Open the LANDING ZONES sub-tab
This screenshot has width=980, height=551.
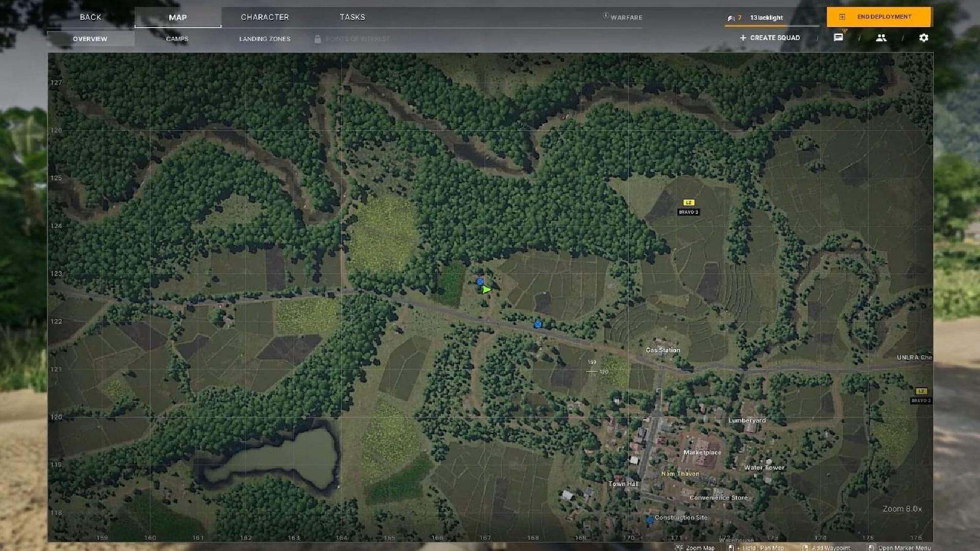[x=265, y=39]
